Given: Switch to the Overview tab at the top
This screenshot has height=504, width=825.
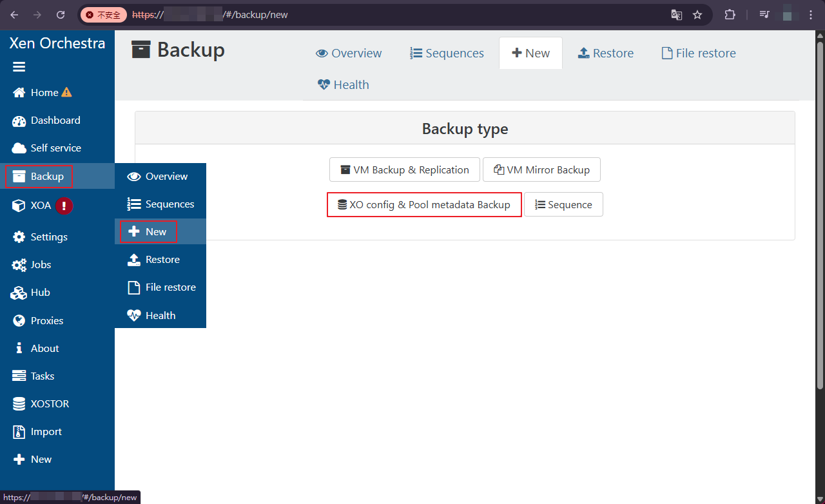Looking at the screenshot, I should (349, 53).
